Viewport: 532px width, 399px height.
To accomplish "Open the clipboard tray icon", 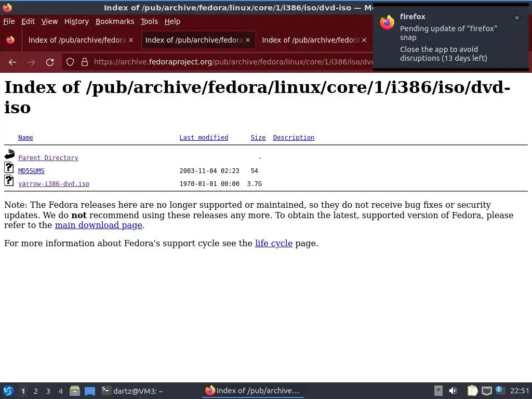I will [472, 391].
